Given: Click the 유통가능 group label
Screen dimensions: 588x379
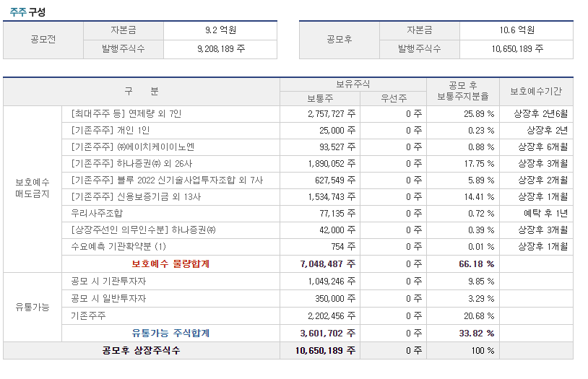Looking at the screenshot, I should click(33, 307).
